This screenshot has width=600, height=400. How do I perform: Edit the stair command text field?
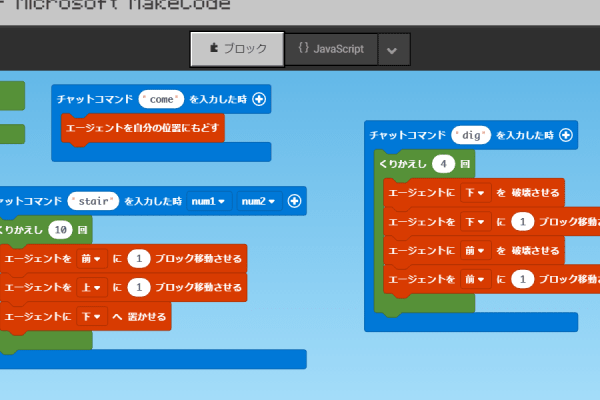93,201
